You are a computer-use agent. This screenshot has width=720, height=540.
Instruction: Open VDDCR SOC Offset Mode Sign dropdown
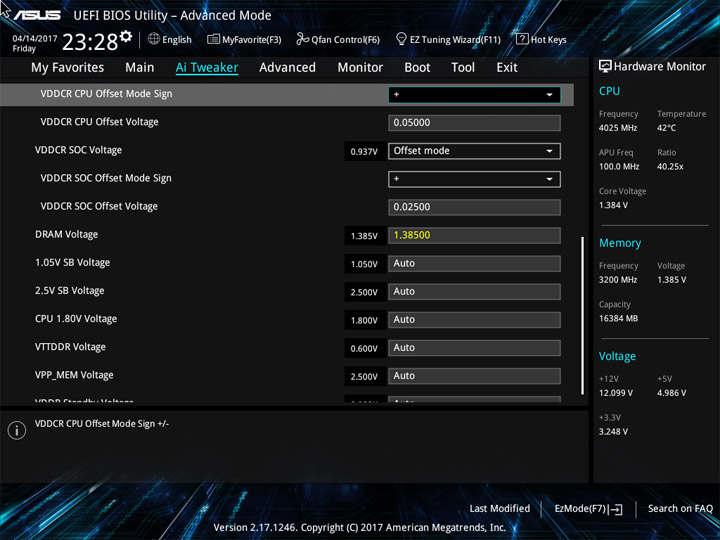point(474,179)
